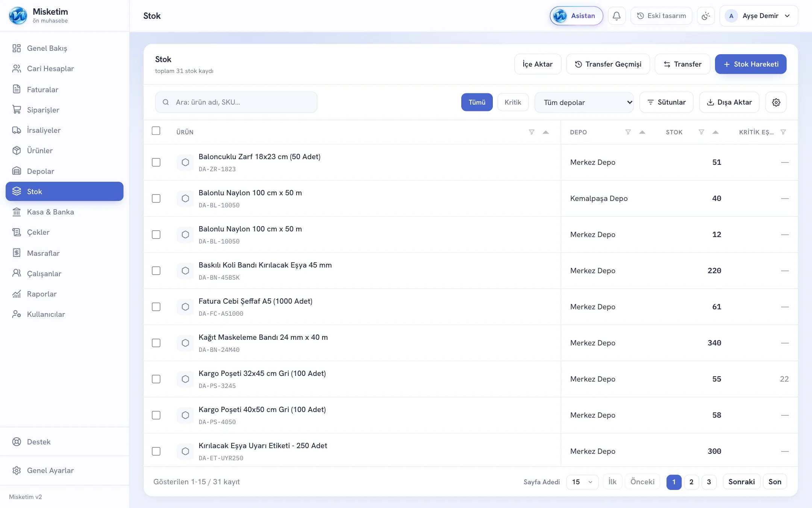Navigate to Depolar
This screenshot has height=508, width=812.
coord(65,171)
